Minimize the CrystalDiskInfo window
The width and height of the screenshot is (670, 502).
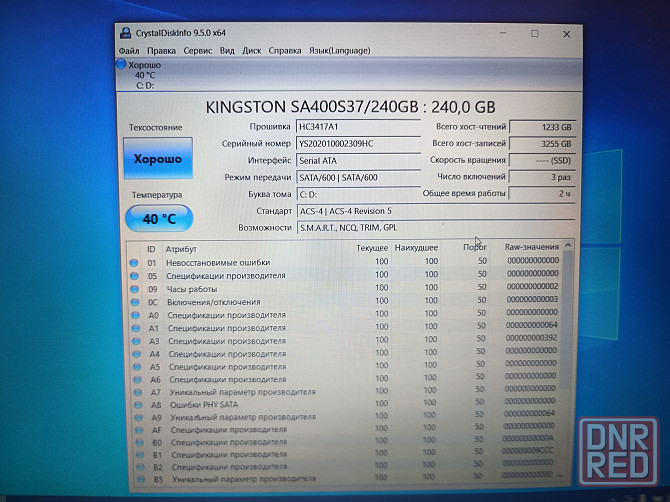pyautogui.click(x=504, y=33)
